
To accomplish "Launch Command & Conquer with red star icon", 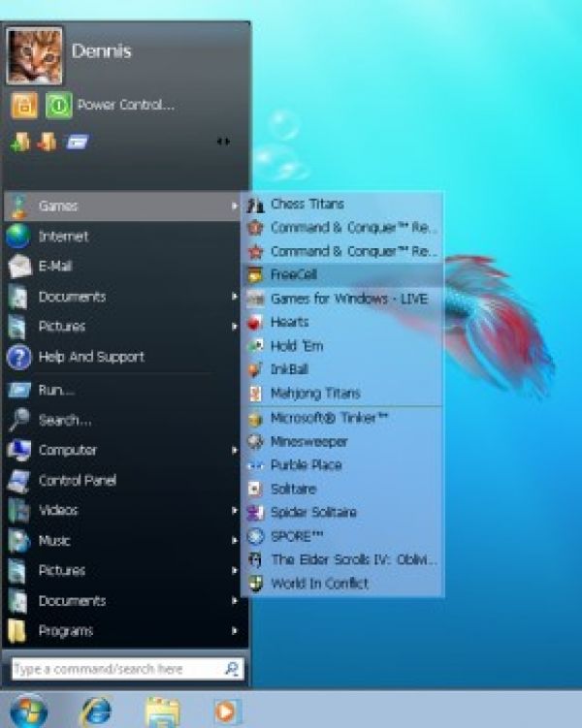I will pos(342,252).
